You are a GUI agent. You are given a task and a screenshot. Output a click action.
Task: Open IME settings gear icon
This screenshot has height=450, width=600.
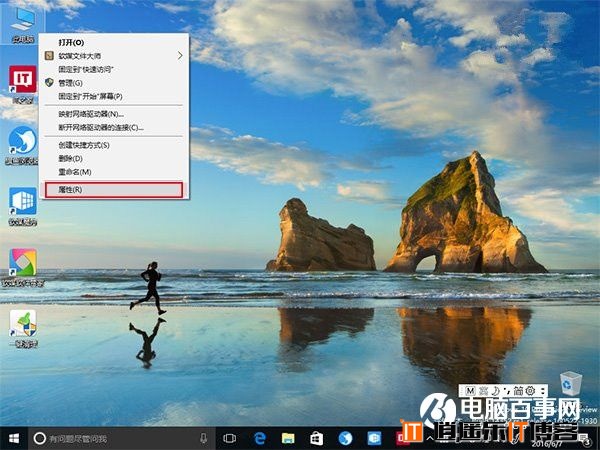[x=530, y=391]
